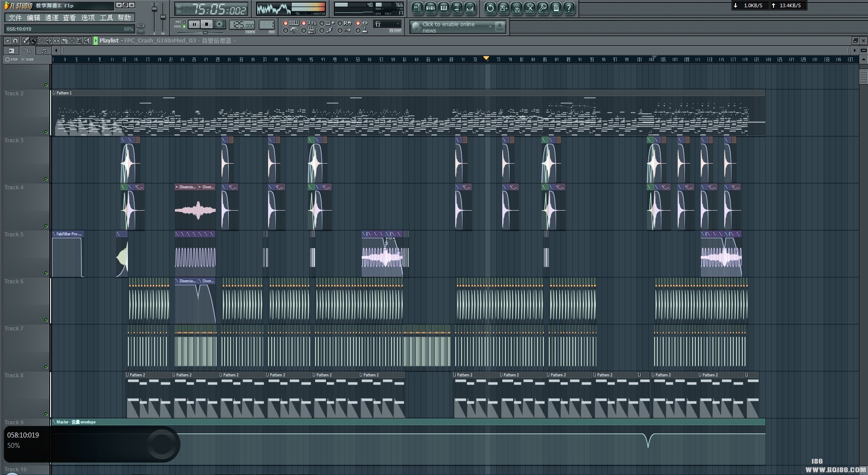
Task: Toggle mute LED on Track 3
Action: [46, 179]
